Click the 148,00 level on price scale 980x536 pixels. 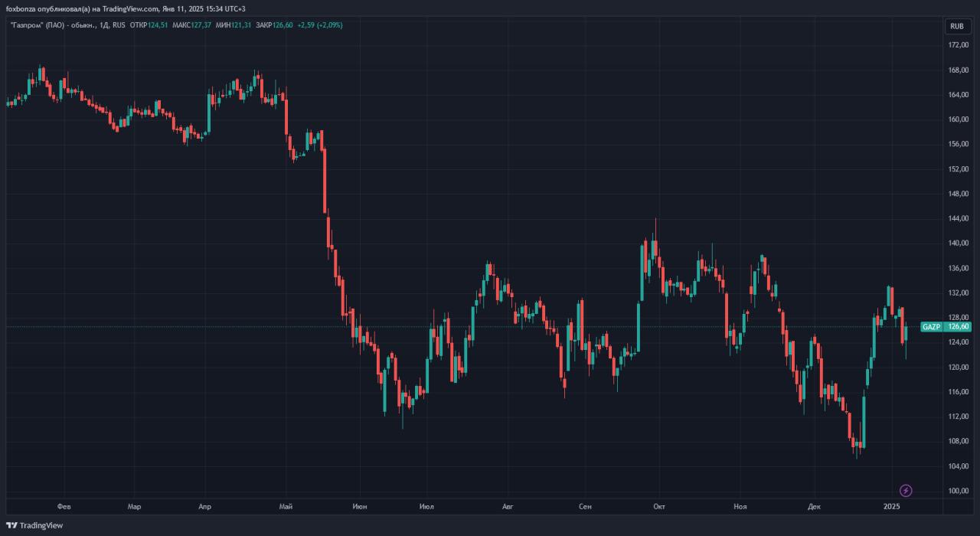(959, 194)
